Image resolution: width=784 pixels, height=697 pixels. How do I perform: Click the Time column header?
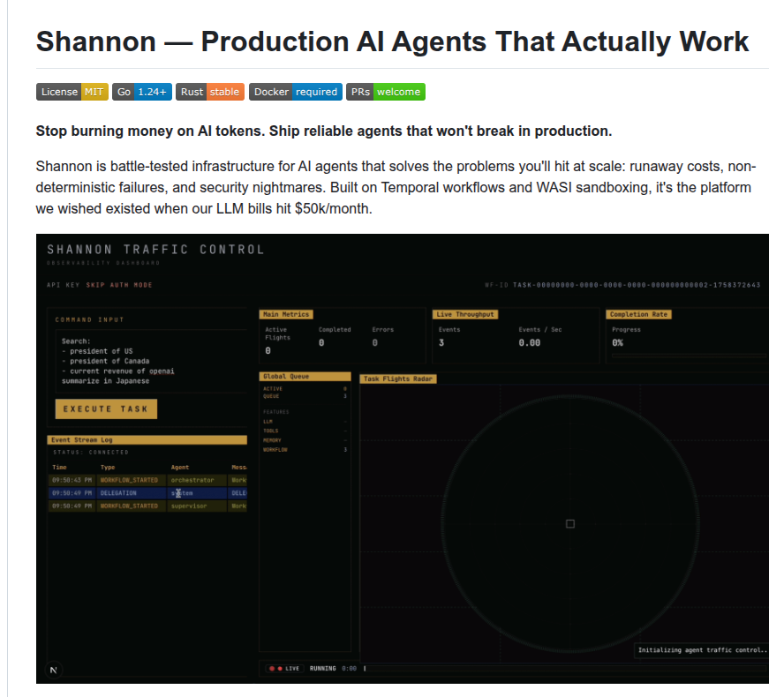[59, 467]
